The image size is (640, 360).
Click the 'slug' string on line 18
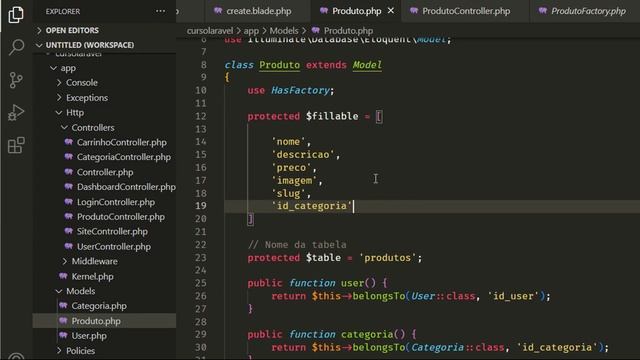click(288, 193)
